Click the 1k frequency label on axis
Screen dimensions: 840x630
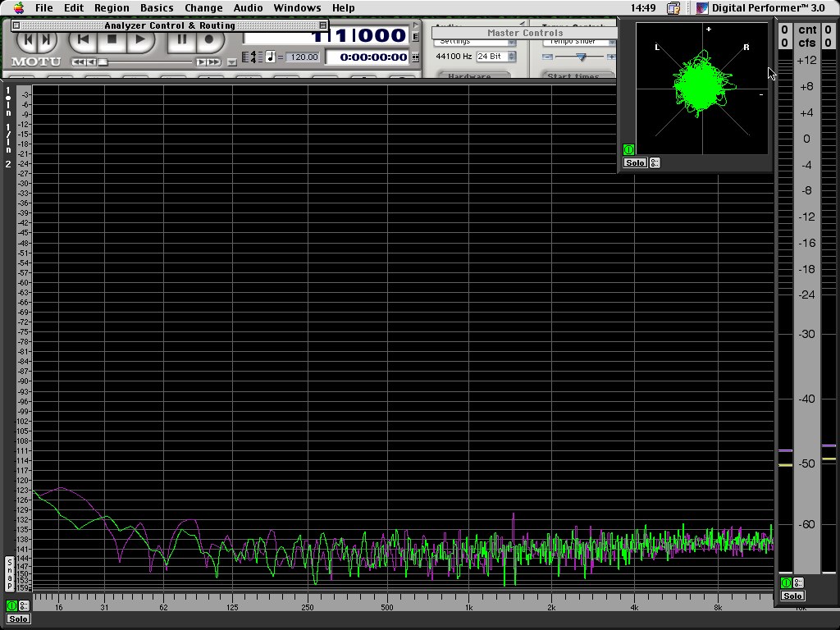click(468, 608)
